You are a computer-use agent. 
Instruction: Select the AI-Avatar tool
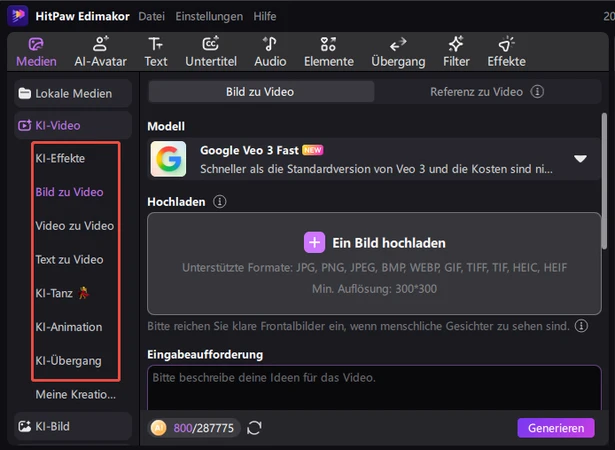pyautogui.click(x=100, y=51)
